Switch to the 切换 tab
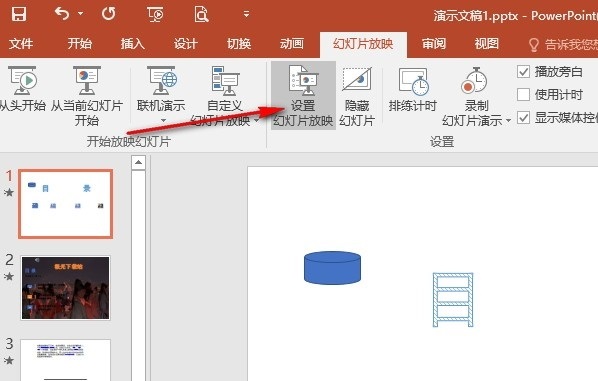The width and height of the screenshot is (598, 381). 239,44
